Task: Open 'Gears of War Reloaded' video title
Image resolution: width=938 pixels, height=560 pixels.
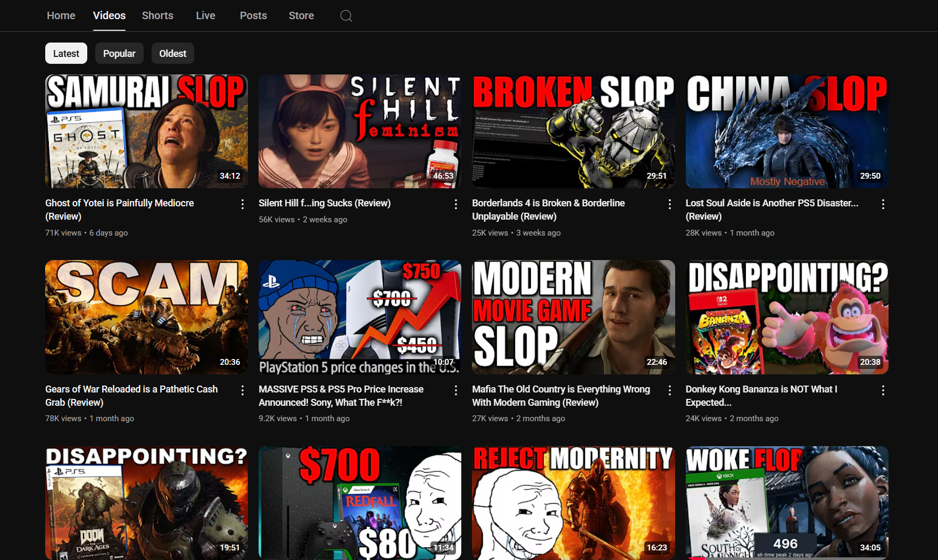Action: point(131,396)
